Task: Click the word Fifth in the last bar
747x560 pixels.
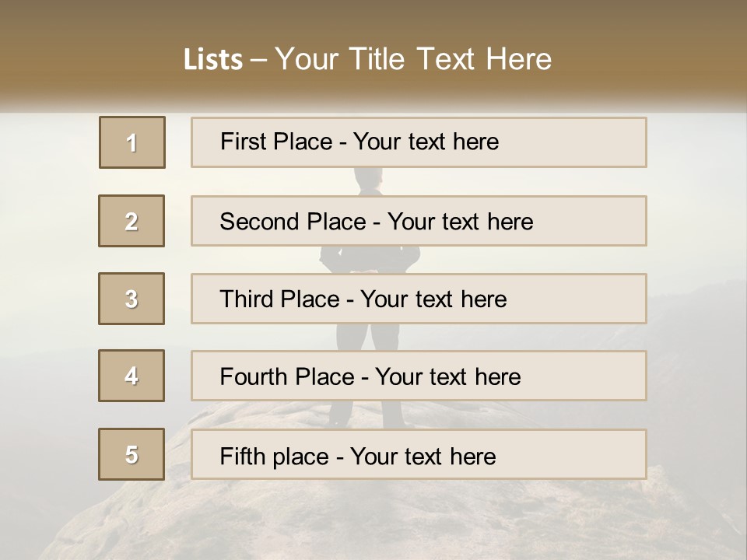Action: (241, 456)
